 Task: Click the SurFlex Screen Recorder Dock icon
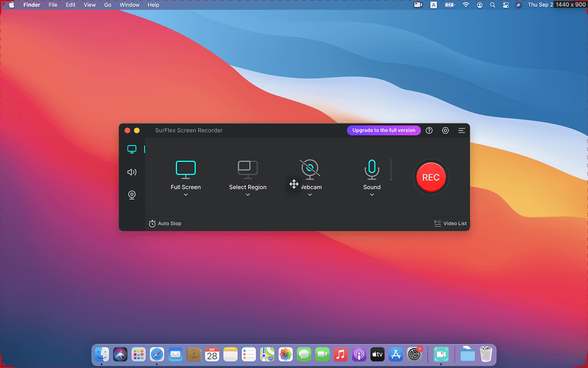tap(442, 354)
